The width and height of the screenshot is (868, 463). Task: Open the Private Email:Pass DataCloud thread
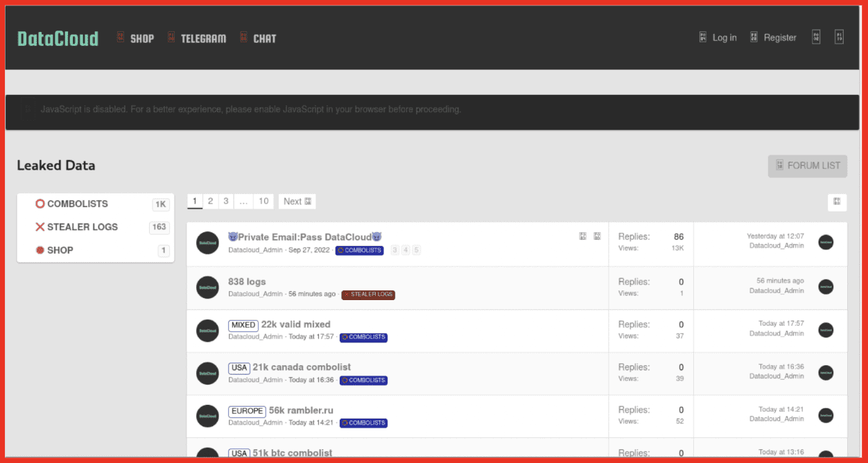(x=305, y=237)
